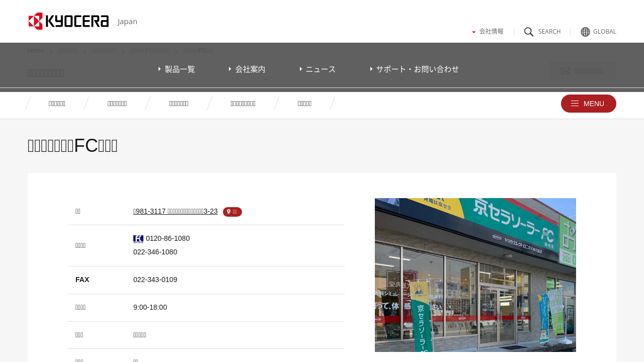Screen dimensions: 644x362
Task: Open the address link with 981-3117
Action: pos(175,211)
